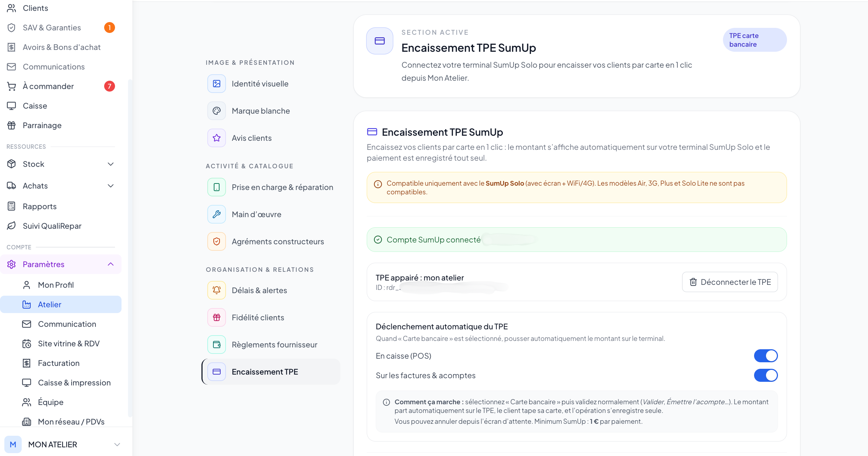The height and width of the screenshot is (456, 868).
Task: Click the M avatar for MON ATELIER
Action: pos(13,444)
